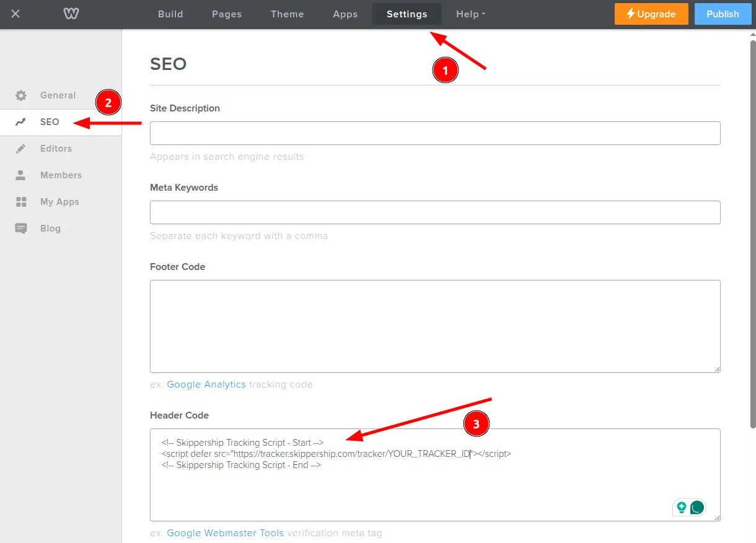Publish the site
Viewport: 756px width, 543px height.
(723, 14)
